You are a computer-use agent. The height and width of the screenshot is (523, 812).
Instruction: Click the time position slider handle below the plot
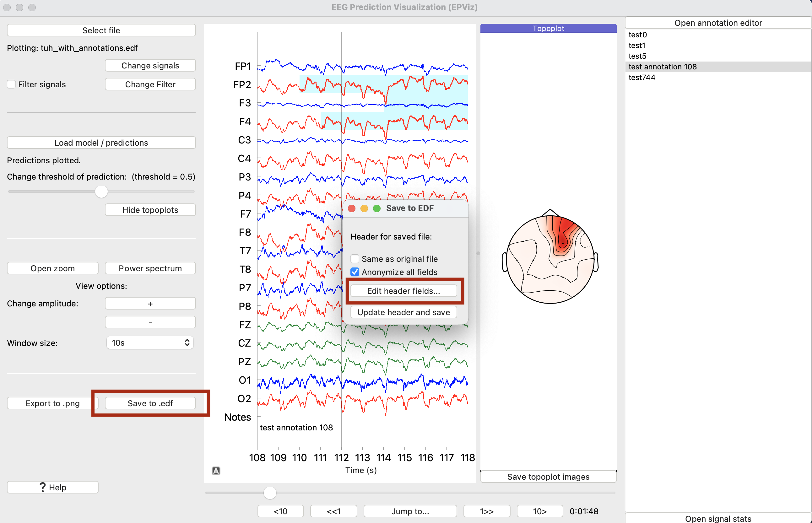[270, 493]
